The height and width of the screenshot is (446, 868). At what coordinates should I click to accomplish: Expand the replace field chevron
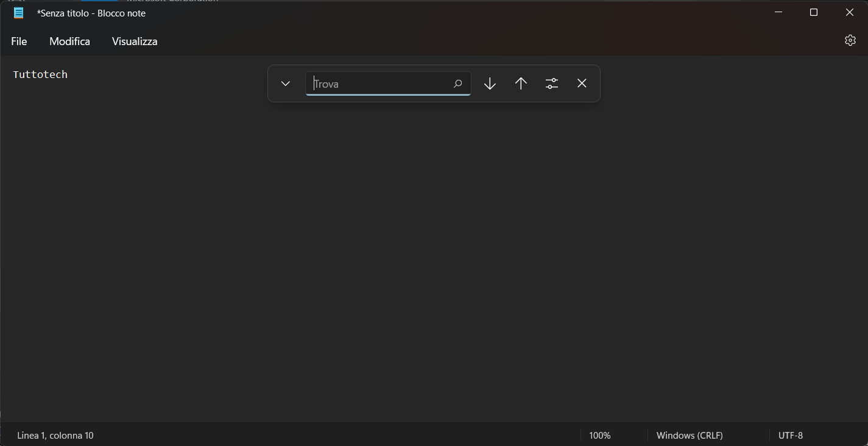coord(286,83)
